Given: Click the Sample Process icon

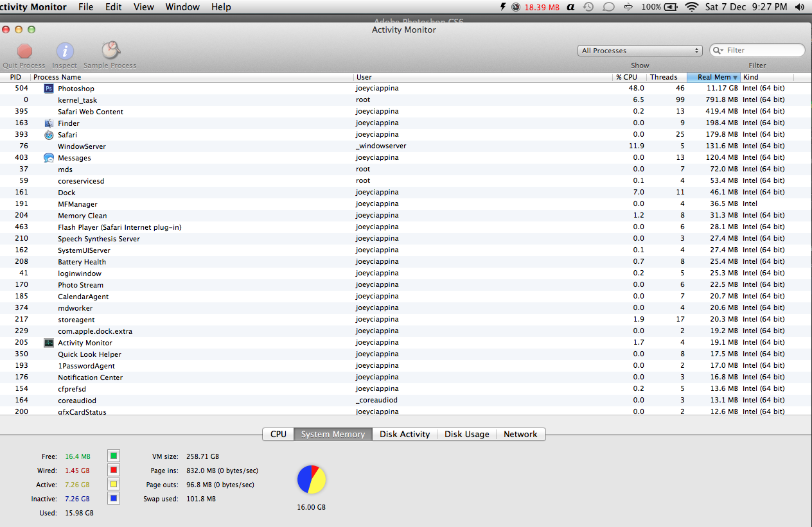Looking at the screenshot, I should (x=110, y=51).
